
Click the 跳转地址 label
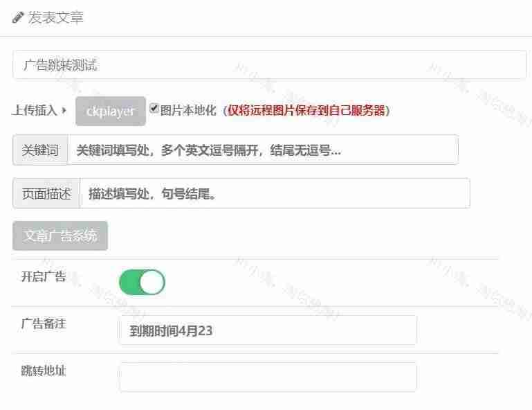point(44,371)
